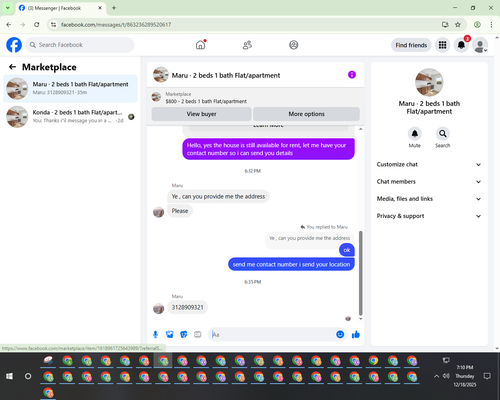Image resolution: width=500 pixels, height=400 pixels.
Task: Click the install app icon in address bar
Action: (445, 25)
